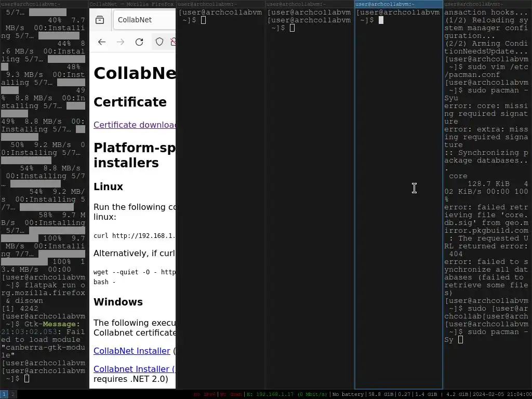Viewport: 532px width, 399px height.
Task: Open Firefox View icon left of the tab
Action: point(100,20)
